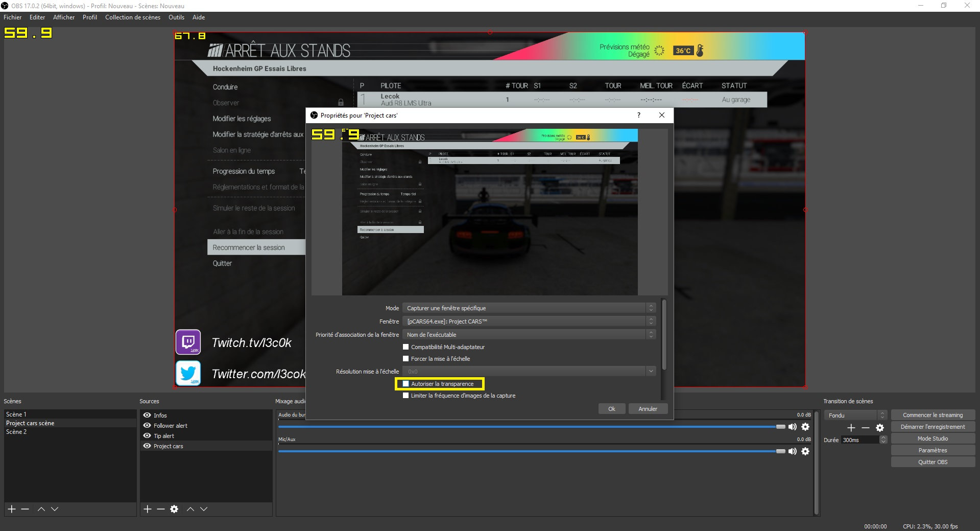Image resolution: width=980 pixels, height=531 pixels.
Task: Select the Project cars source label
Action: pos(169,446)
